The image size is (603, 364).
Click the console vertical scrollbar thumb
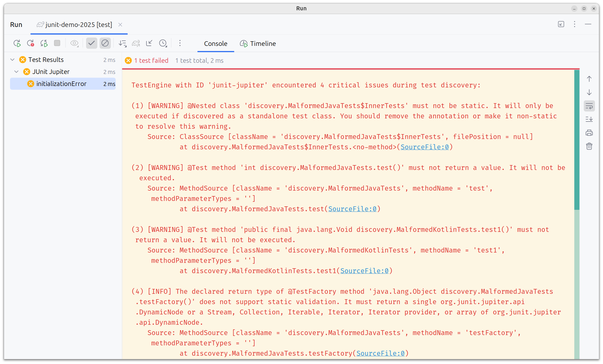point(577,140)
